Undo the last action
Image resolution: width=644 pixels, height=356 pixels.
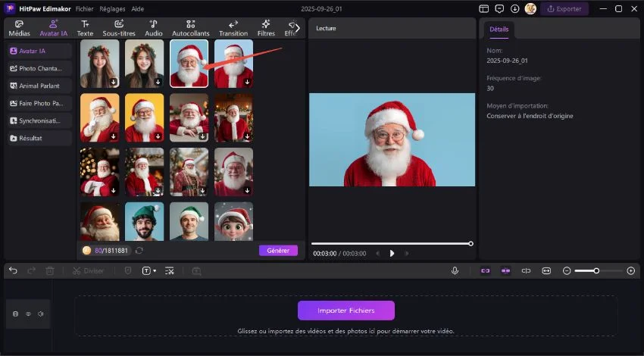coord(13,270)
